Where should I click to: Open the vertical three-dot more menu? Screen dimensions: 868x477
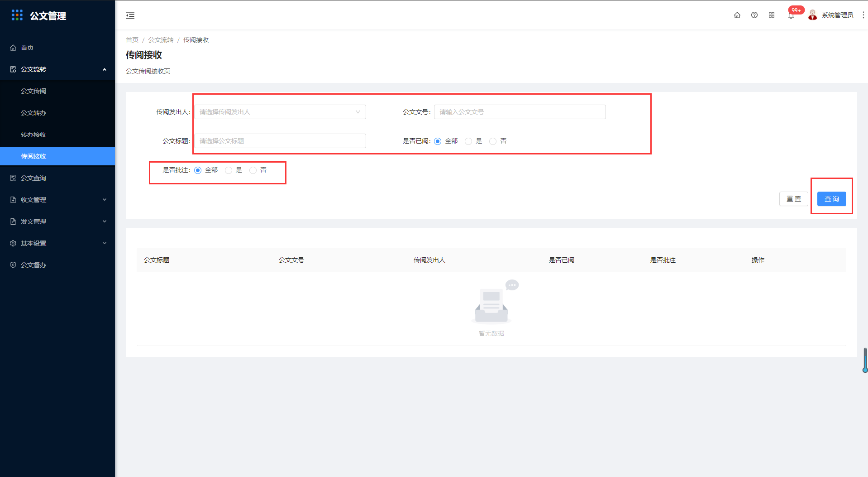point(863,15)
